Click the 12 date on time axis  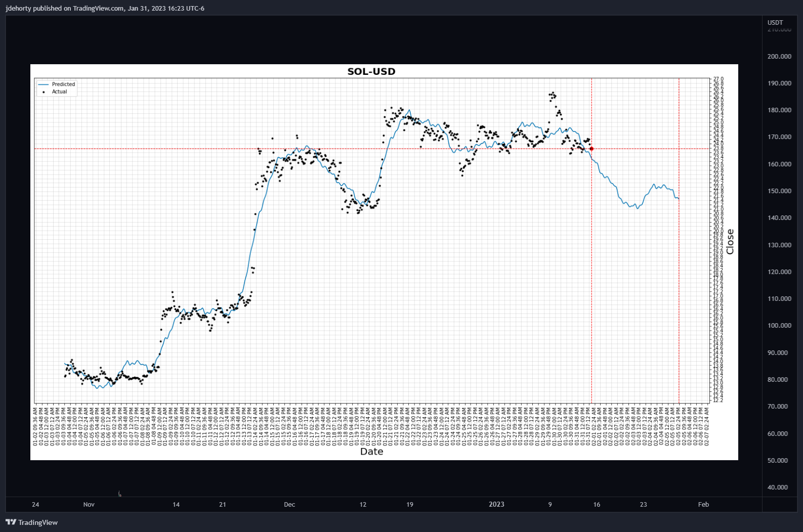(x=363, y=504)
